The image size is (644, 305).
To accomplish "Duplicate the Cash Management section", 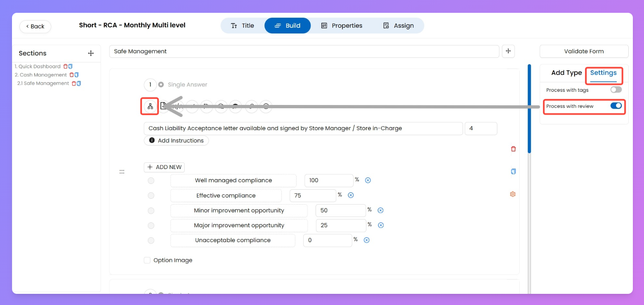I will (76, 75).
